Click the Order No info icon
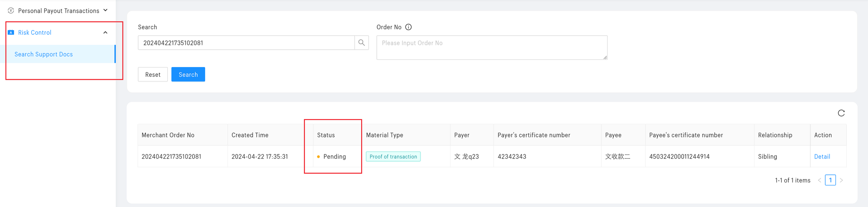This screenshot has height=207, width=868. coord(409,27)
